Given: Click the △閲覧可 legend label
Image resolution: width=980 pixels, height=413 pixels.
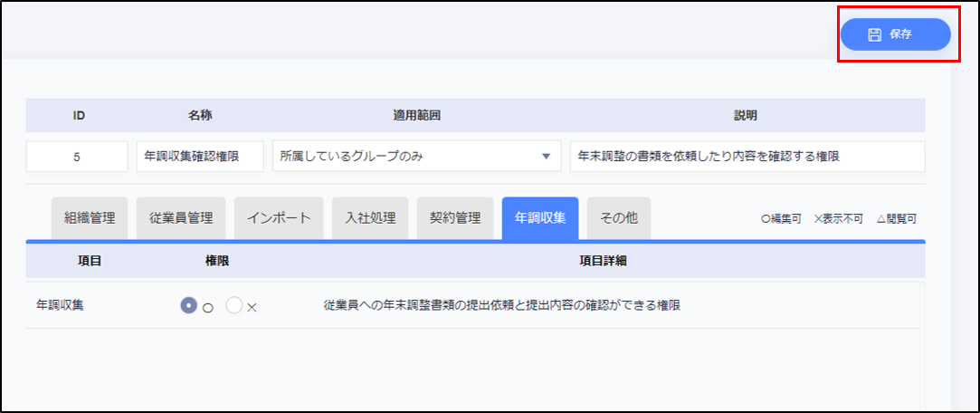Looking at the screenshot, I should (898, 219).
